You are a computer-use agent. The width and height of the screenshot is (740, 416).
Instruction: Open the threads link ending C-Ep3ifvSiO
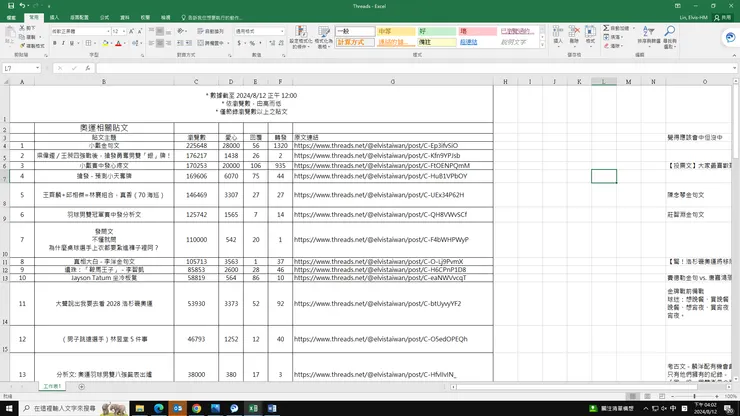click(376, 146)
